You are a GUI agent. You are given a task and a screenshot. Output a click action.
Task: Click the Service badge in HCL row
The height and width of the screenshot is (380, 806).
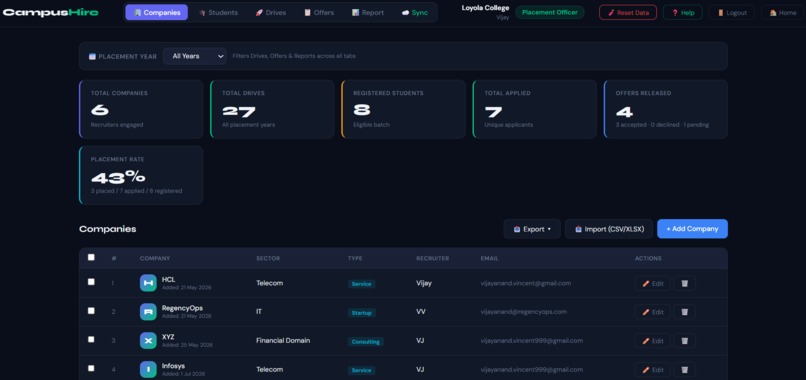[361, 284]
